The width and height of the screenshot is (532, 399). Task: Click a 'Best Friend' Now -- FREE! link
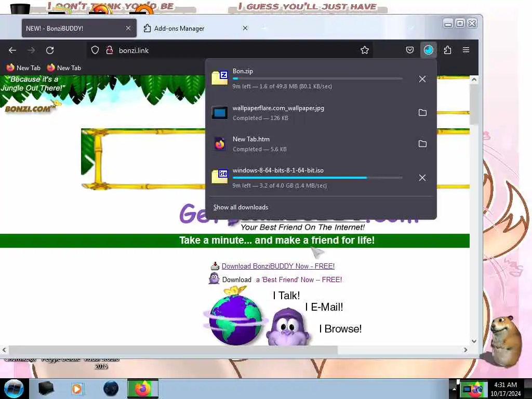(299, 280)
